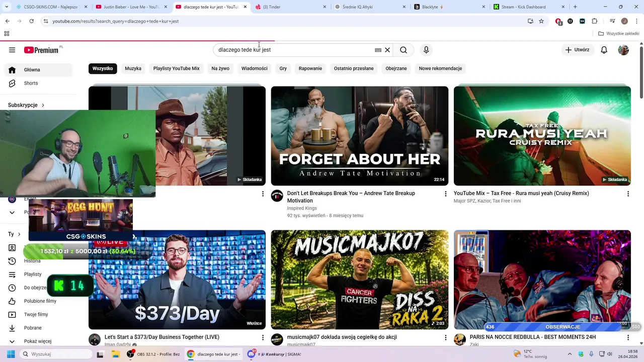This screenshot has width=644, height=362.
Task: Click the YouTube Premium logo
Action: click(x=42, y=50)
